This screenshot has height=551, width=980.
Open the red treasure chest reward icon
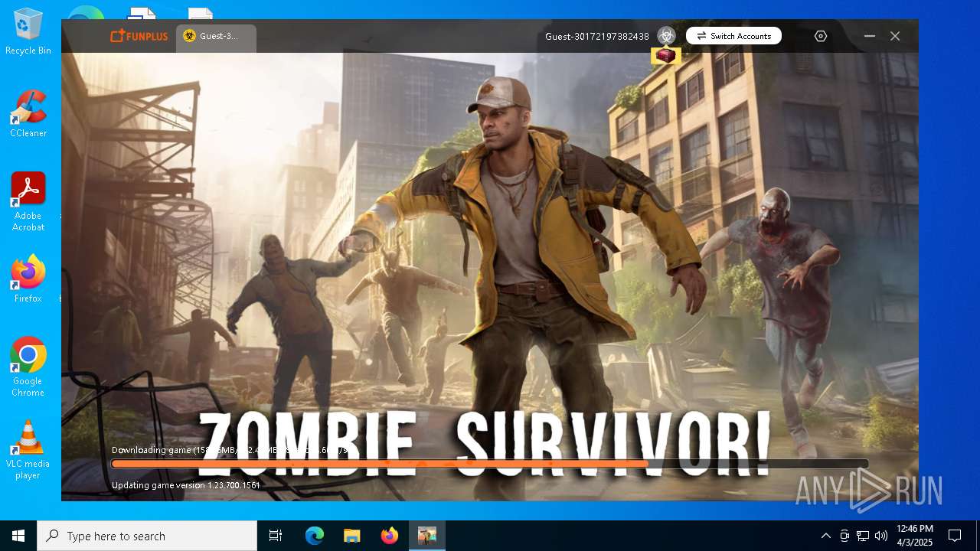[x=666, y=56]
